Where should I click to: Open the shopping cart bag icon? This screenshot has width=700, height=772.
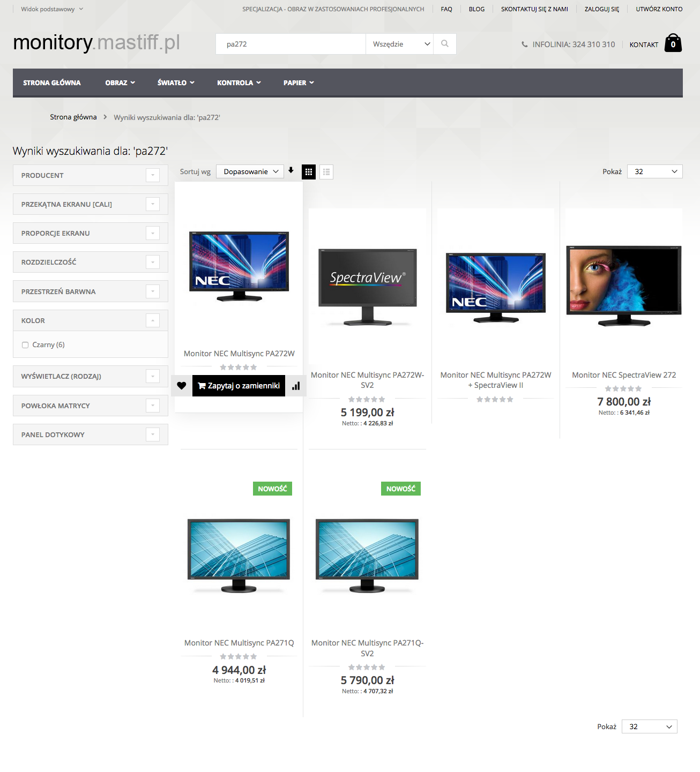pos(673,43)
